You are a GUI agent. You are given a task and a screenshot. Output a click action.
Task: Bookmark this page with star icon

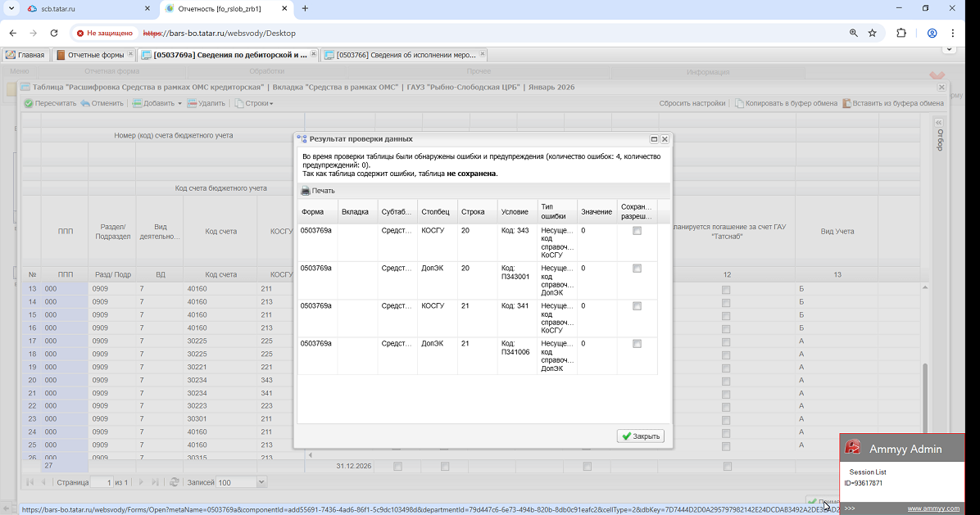pyautogui.click(x=873, y=33)
